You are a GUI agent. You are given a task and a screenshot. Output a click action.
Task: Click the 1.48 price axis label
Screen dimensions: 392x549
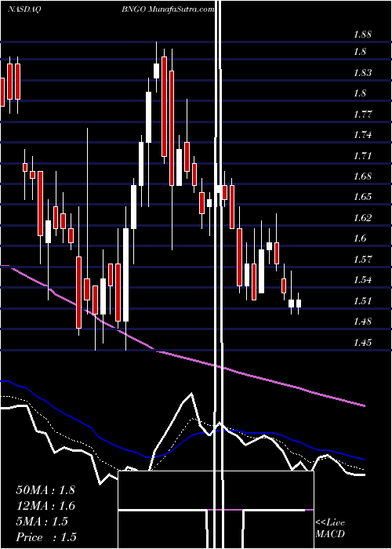click(x=362, y=321)
